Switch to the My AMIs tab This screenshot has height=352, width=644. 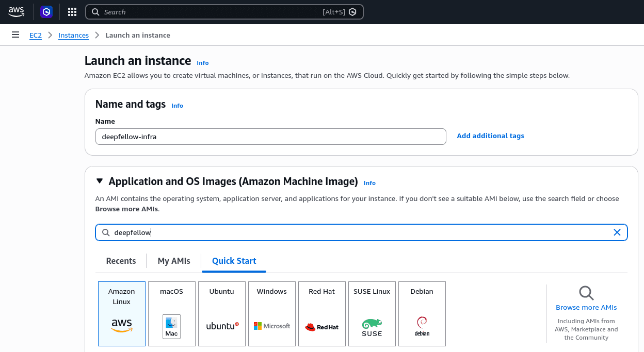(x=173, y=261)
